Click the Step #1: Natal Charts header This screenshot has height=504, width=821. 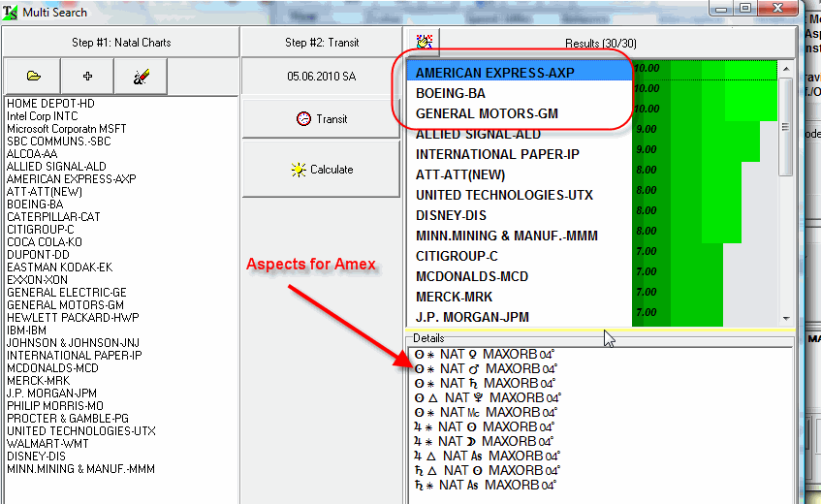[120, 42]
